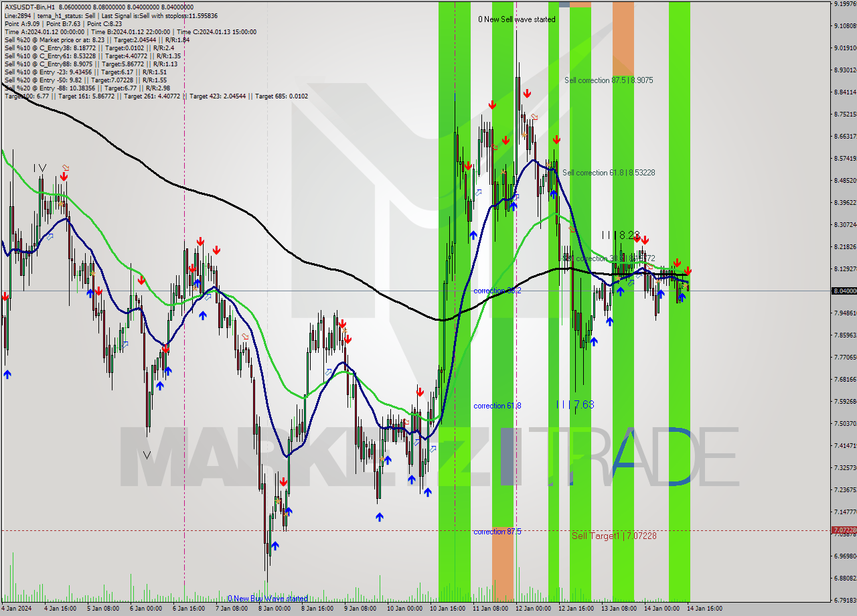Click '9 Jan 08:00' on the time axis

click(360, 609)
